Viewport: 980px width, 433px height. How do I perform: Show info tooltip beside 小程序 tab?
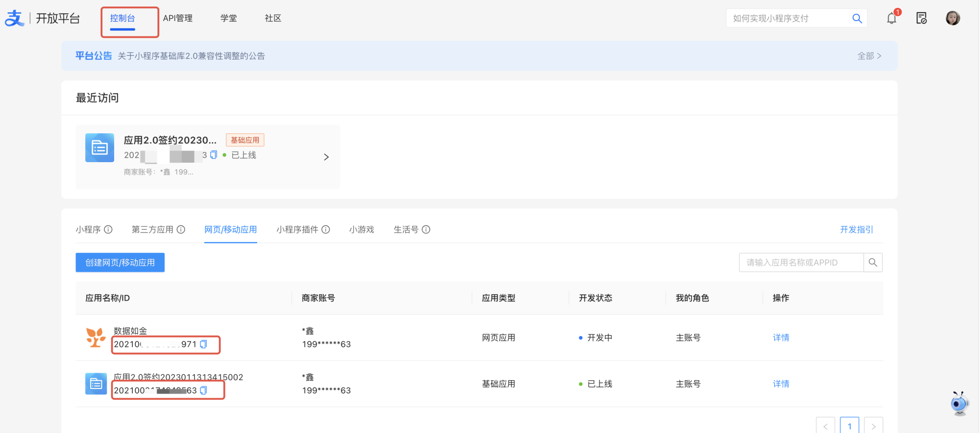108,230
